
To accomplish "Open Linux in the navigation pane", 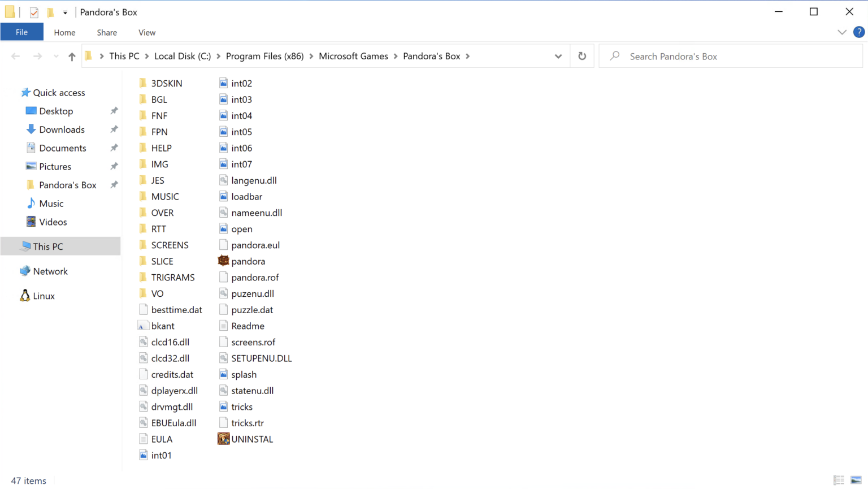I will 44,296.
